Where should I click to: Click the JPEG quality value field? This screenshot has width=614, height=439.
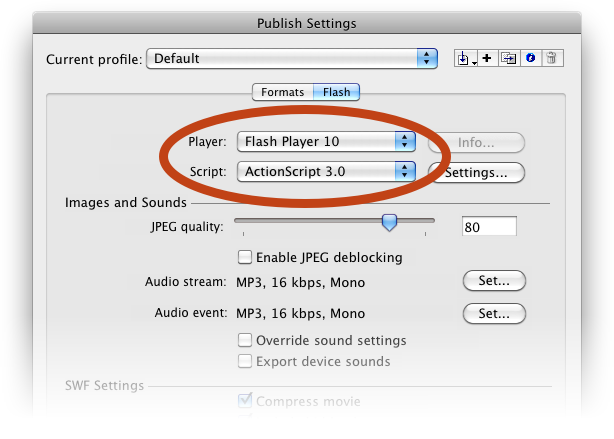point(489,226)
